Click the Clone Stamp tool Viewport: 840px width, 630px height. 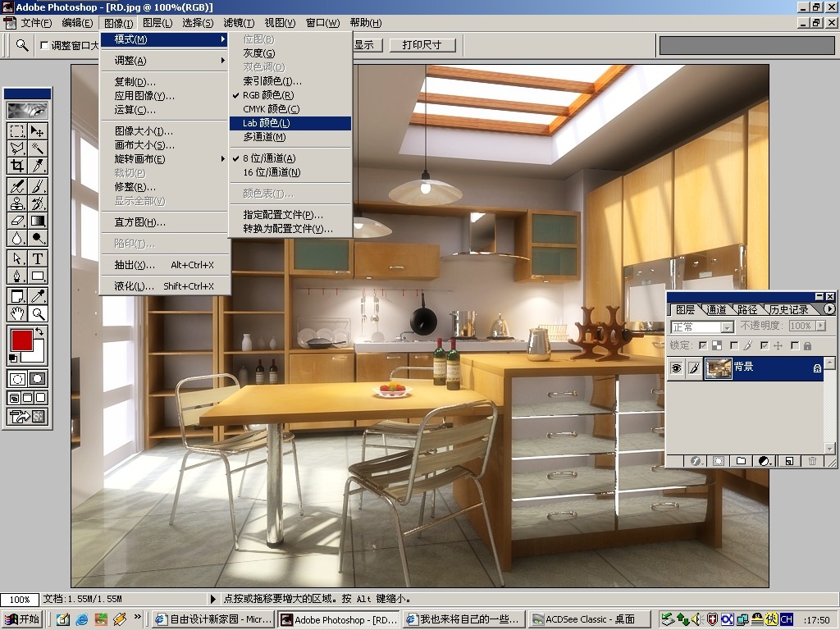(x=17, y=203)
